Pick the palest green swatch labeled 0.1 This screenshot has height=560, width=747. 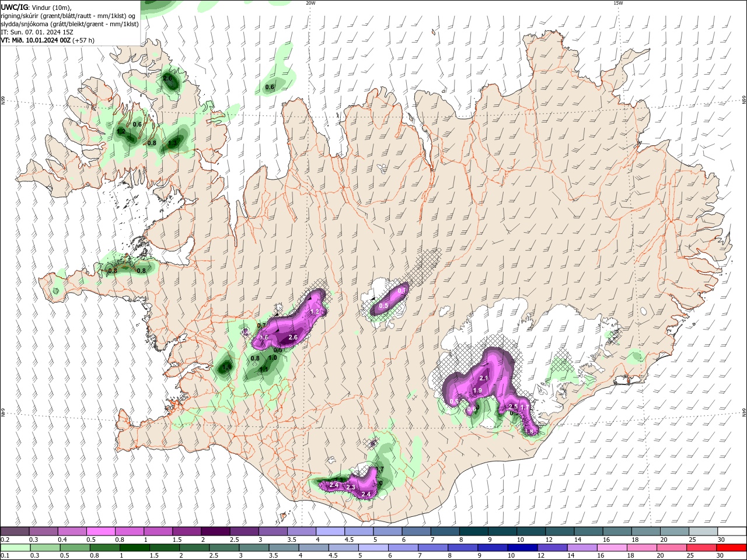coord(15,548)
